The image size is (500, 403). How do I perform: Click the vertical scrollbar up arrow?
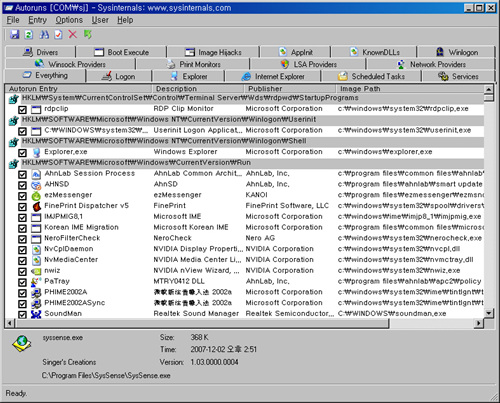pyautogui.click(x=489, y=89)
